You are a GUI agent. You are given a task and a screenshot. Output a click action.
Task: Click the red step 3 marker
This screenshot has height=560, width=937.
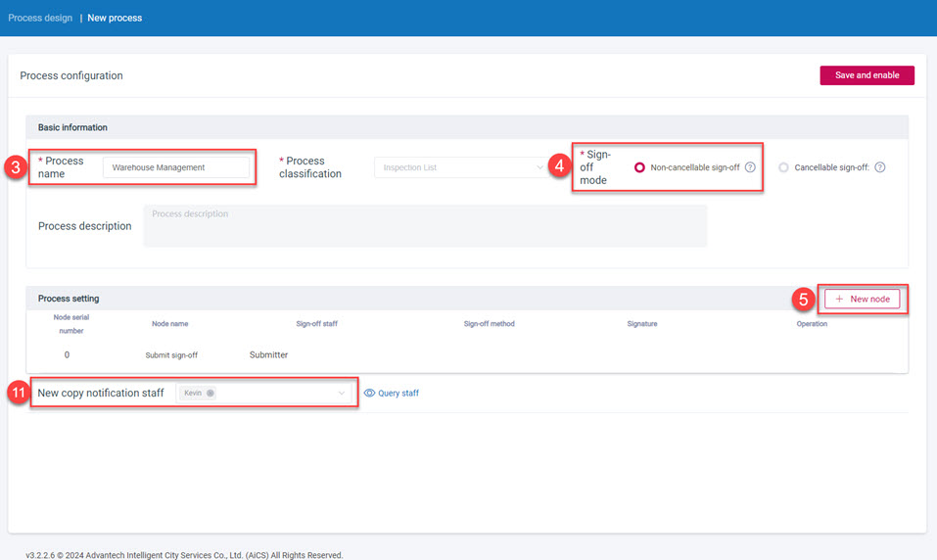click(x=14, y=166)
